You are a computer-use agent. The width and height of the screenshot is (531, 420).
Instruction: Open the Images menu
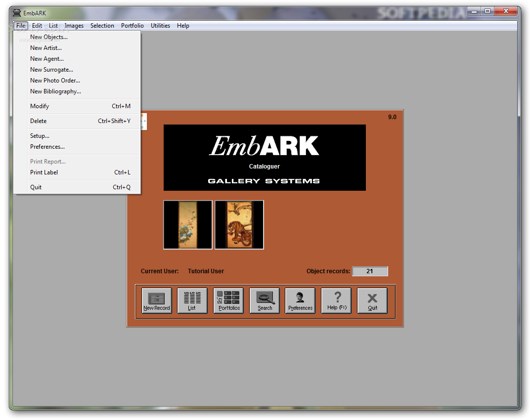(x=74, y=25)
